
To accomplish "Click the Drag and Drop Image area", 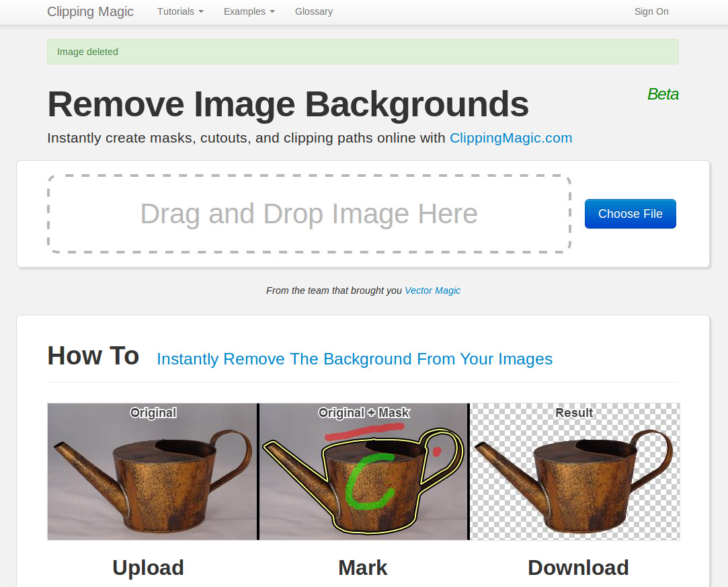I will click(x=309, y=214).
